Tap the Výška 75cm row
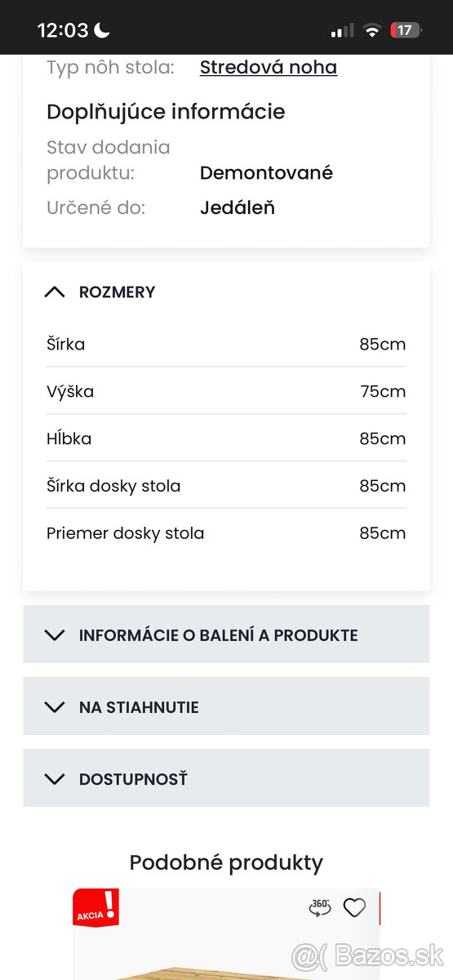This screenshot has width=453, height=980. coord(226,391)
